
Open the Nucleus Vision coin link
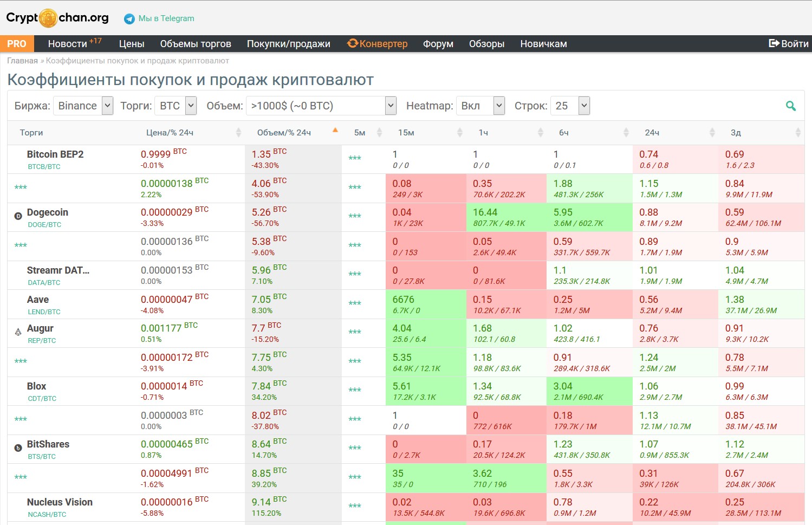60,502
